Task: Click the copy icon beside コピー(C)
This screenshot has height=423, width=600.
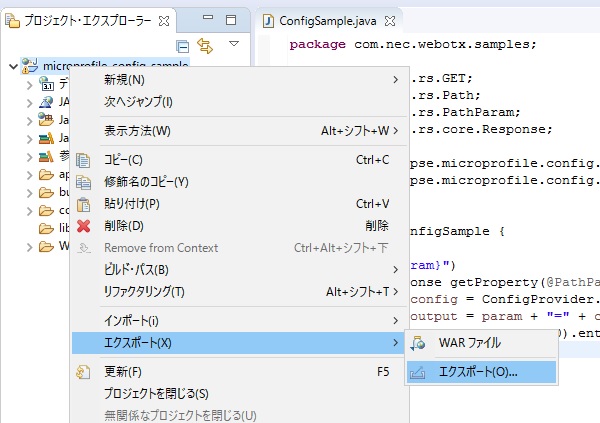Action: (84, 159)
